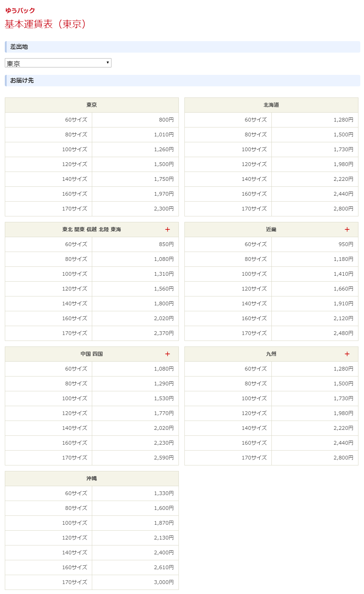The width and height of the screenshot is (364, 594).
Task: Click the 800円 price in 東京 table
Action: (166, 120)
